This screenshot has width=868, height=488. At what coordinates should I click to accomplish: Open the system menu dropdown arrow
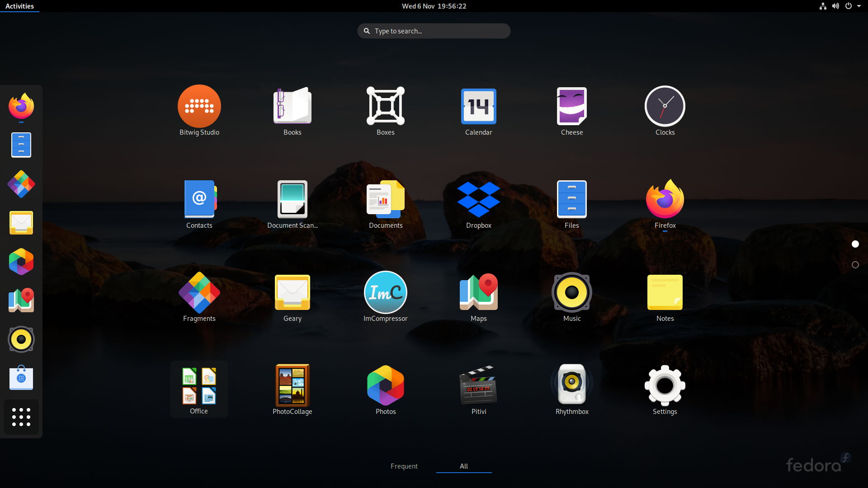tap(859, 6)
